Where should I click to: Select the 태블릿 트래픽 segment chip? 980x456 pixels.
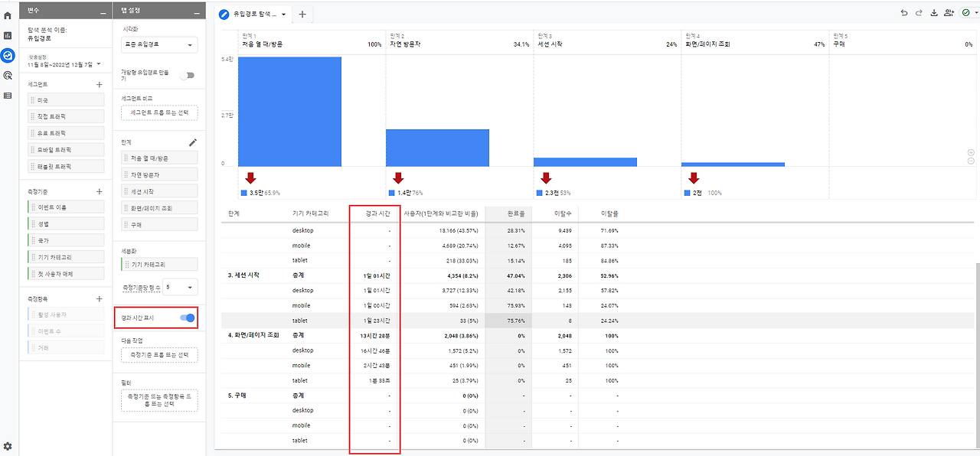(x=66, y=166)
